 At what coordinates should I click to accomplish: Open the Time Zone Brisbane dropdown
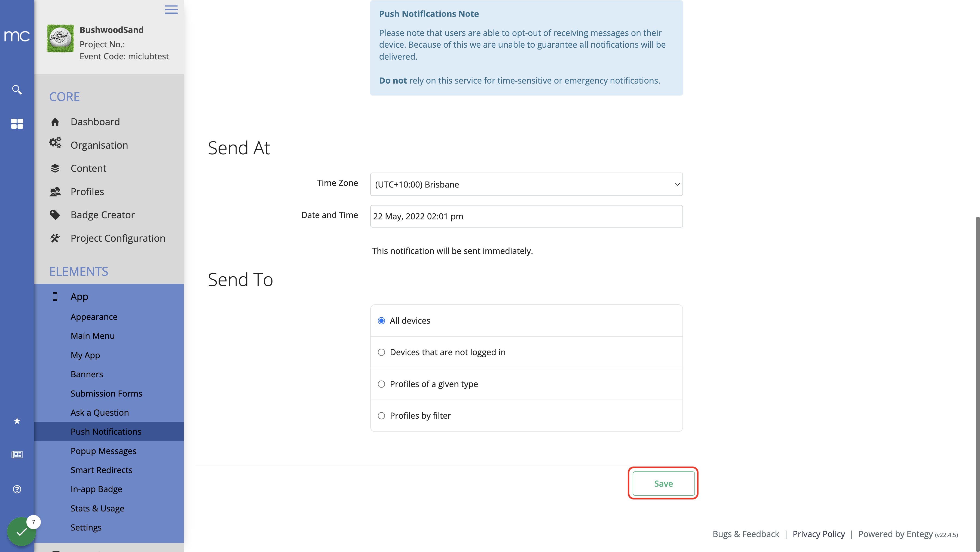[x=526, y=185]
